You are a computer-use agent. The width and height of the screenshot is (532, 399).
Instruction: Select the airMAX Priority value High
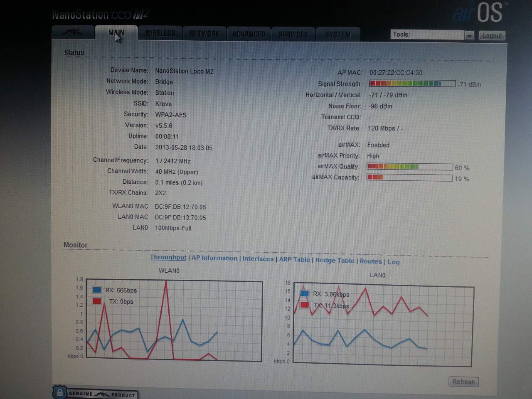(373, 156)
